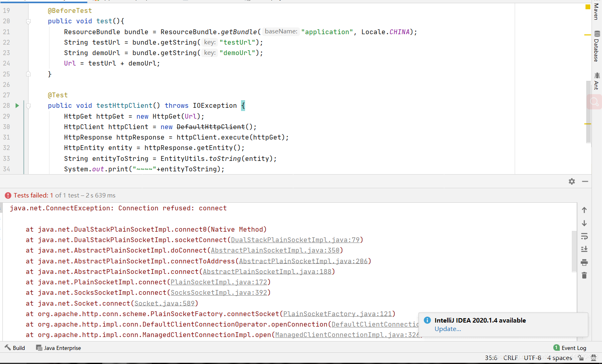
Task: Click the Update... link in notification
Action: 448,329
